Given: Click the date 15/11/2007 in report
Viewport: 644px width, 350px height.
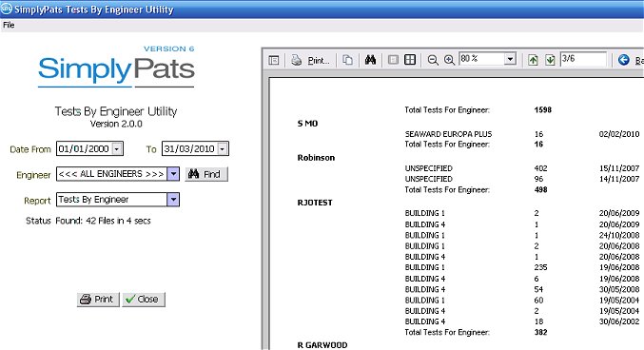Looking at the screenshot, I should pos(619,168).
